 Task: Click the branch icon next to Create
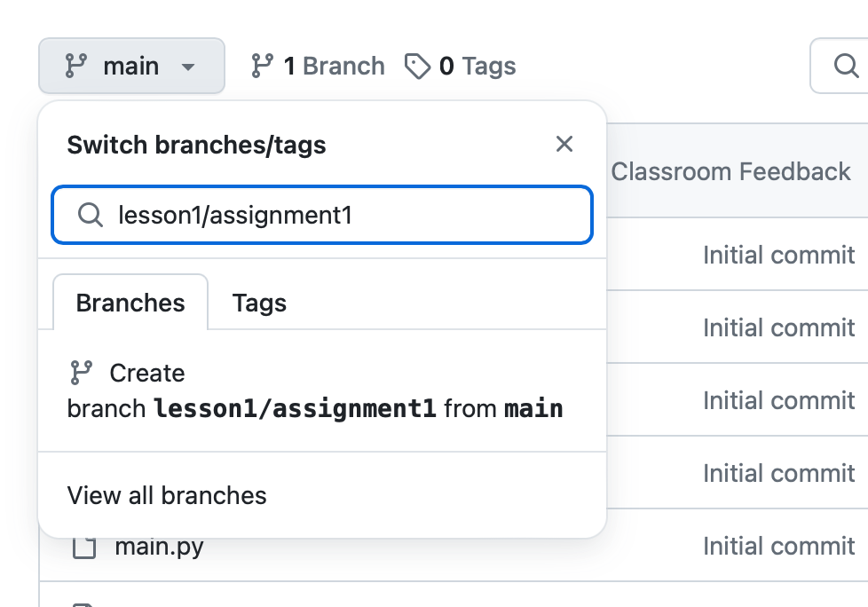[x=81, y=373]
